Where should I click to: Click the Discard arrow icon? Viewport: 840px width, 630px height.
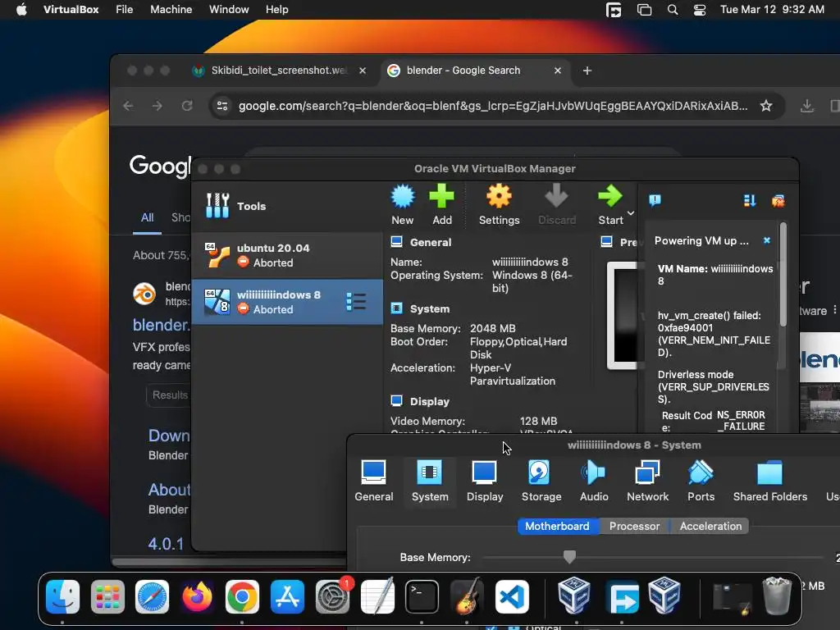[557, 204]
